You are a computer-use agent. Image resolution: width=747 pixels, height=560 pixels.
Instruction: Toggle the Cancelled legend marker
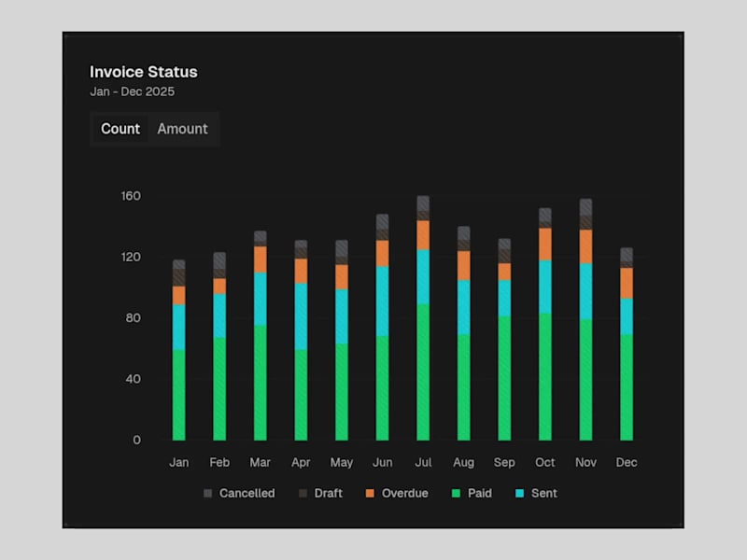pyautogui.click(x=206, y=493)
